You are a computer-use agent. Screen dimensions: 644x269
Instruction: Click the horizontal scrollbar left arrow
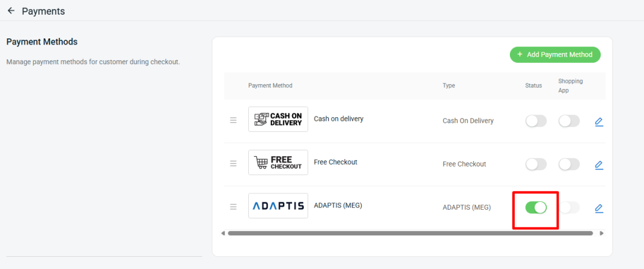click(223, 233)
